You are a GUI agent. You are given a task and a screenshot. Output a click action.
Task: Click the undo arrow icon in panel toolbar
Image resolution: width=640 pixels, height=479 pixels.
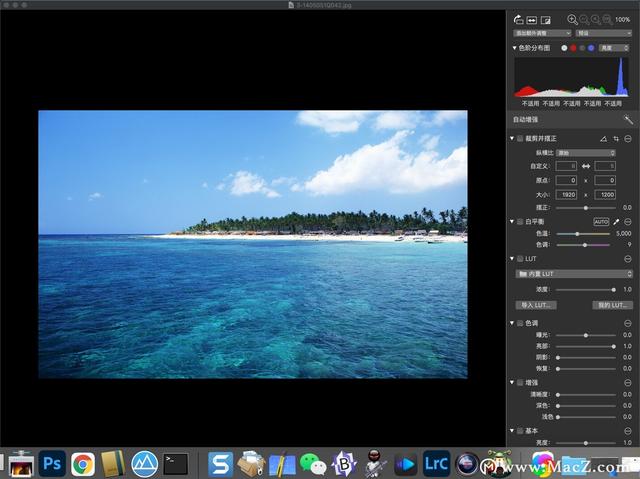coord(518,19)
